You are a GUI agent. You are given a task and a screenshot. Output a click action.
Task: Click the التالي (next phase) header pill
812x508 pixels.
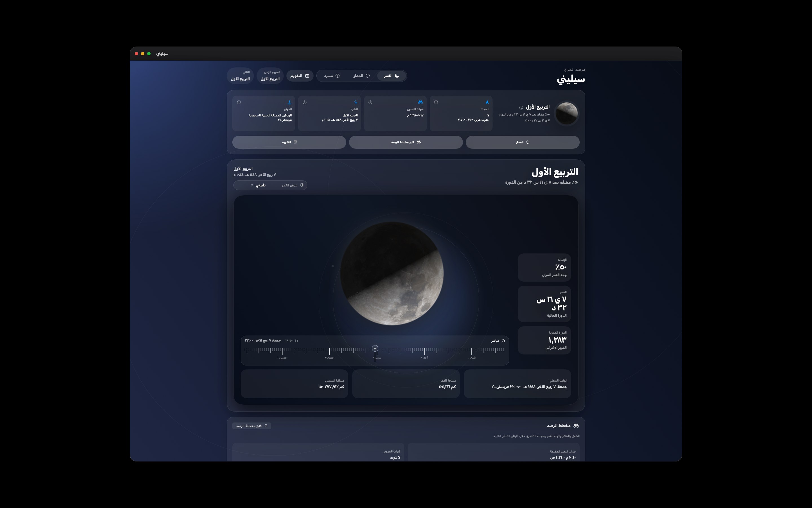click(x=240, y=76)
